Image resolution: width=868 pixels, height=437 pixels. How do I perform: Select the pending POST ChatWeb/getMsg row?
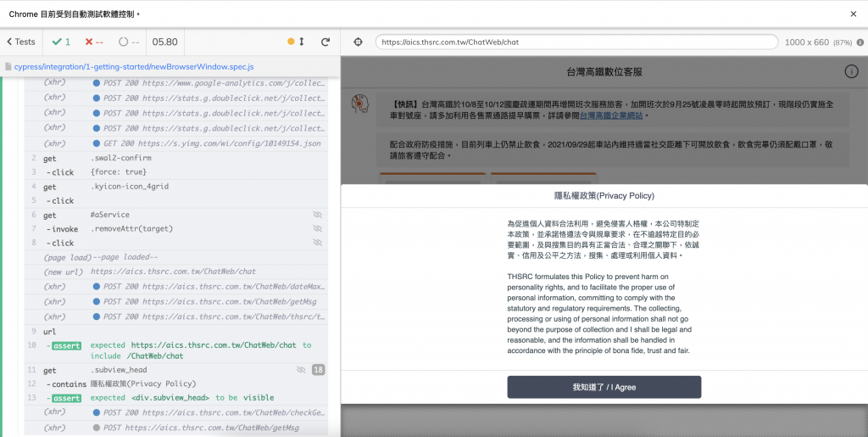pos(176,428)
